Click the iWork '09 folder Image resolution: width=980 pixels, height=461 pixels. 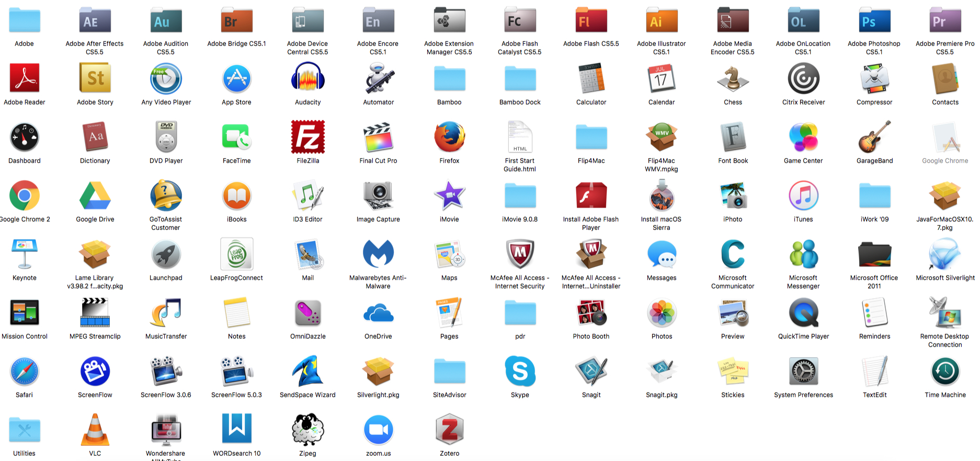(x=874, y=196)
